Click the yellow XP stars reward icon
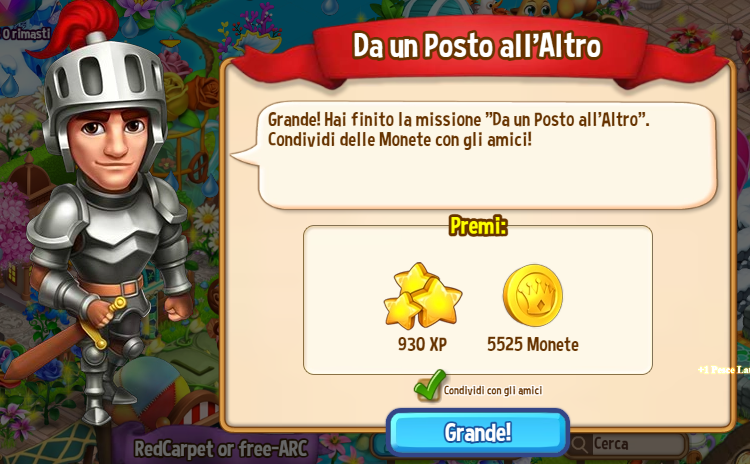 (x=423, y=296)
